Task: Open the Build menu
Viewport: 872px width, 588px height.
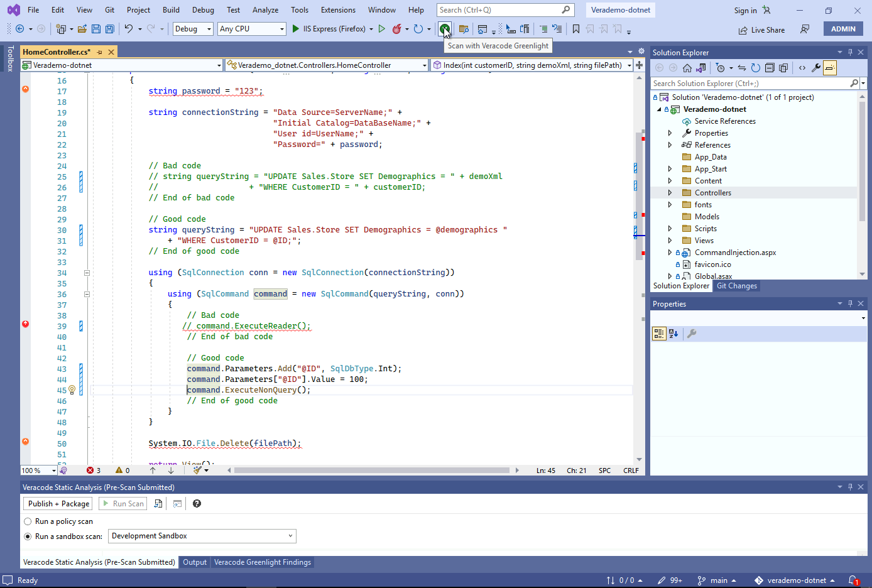Action: 171,10
